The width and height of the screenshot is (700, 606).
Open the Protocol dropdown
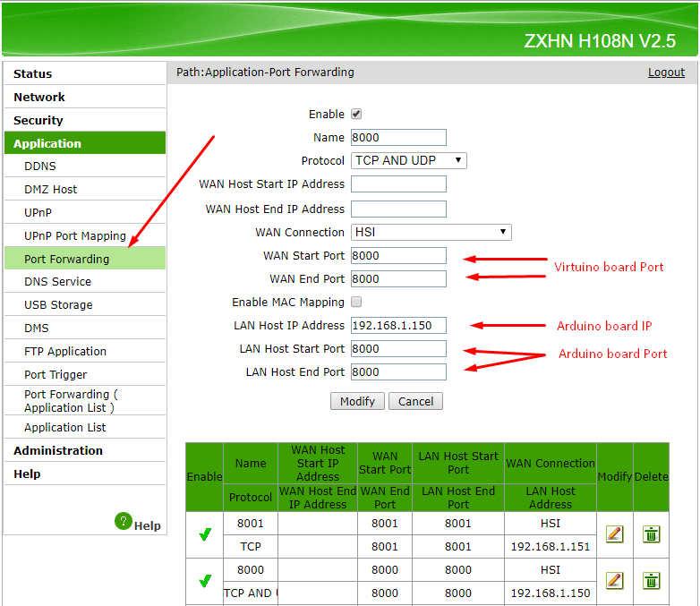tap(409, 161)
